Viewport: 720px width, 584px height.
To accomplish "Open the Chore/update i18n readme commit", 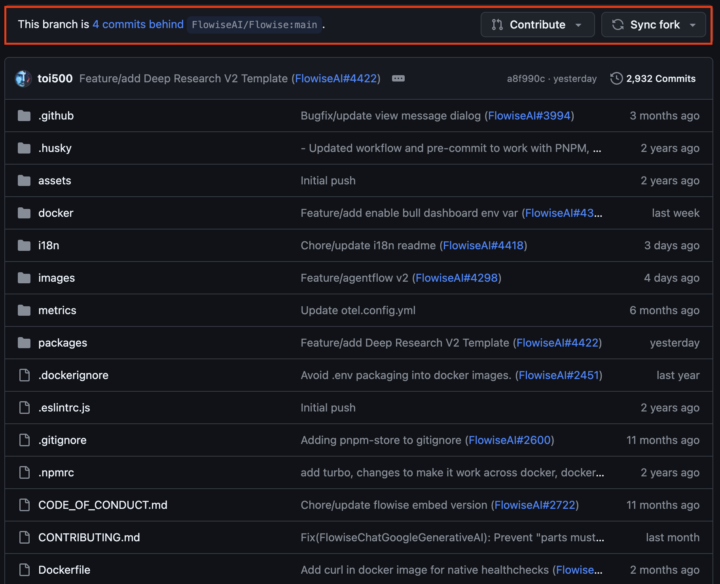I will tap(368, 246).
